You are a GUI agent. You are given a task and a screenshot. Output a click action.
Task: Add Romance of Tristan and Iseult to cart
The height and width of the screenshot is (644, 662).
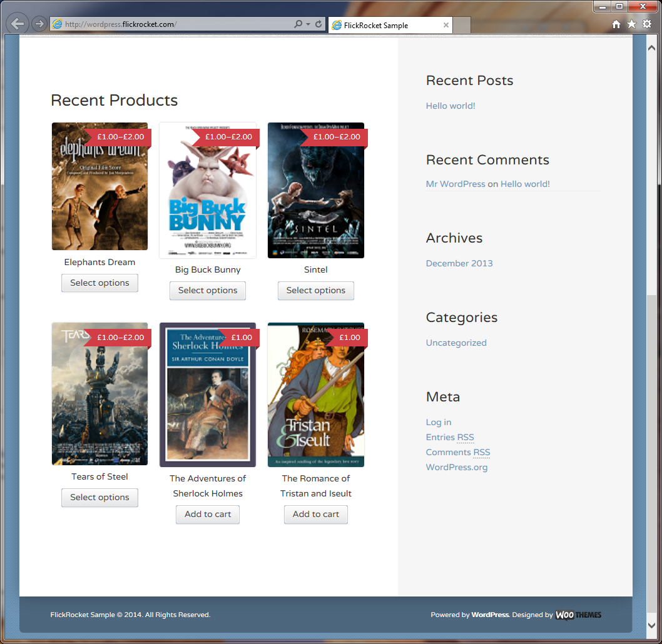pyautogui.click(x=316, y=515)
